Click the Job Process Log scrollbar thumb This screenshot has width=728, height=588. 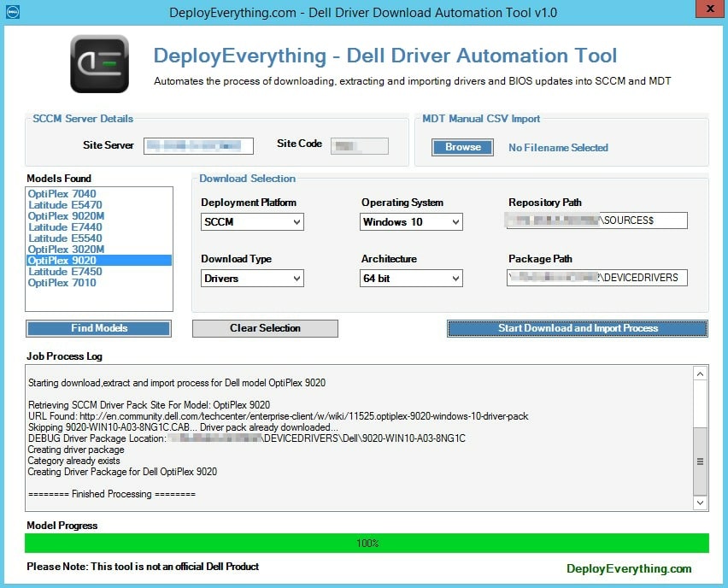[x=700, y=462]
